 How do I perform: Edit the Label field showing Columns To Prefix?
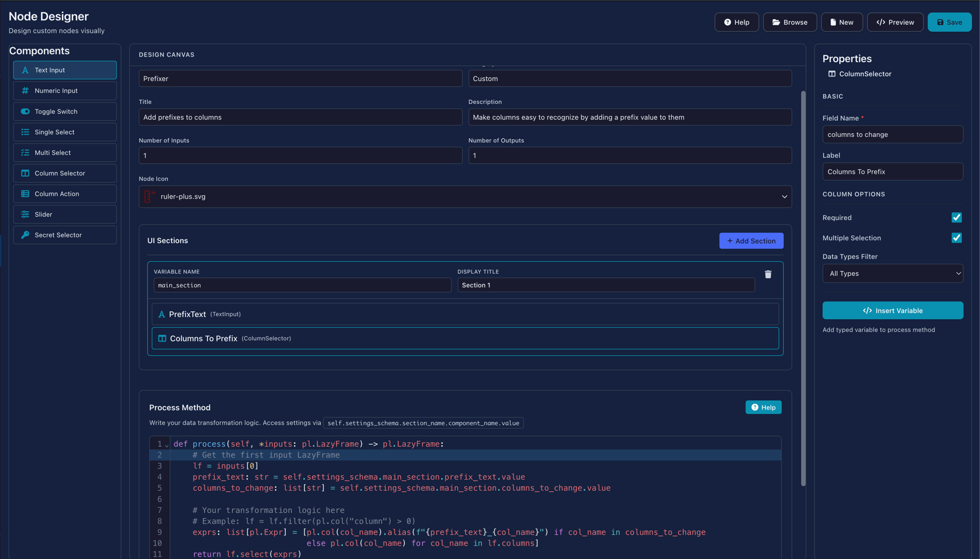click(893, 171)
